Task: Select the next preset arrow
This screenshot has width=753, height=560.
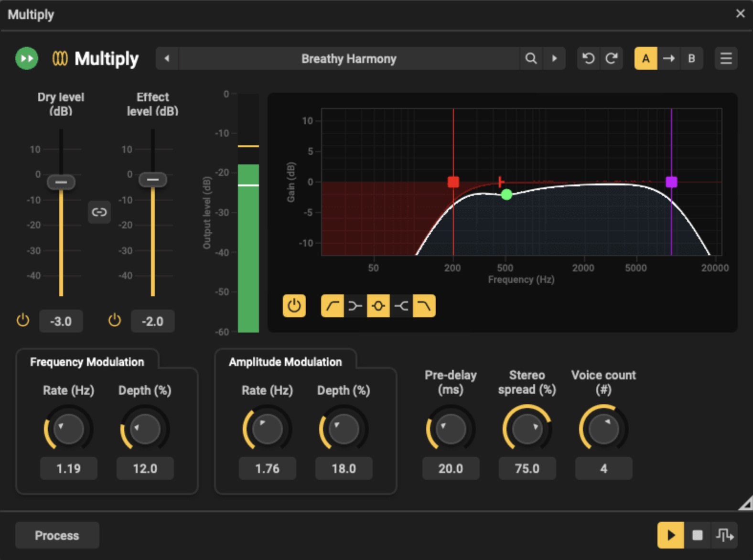Action: pos(554,59)
